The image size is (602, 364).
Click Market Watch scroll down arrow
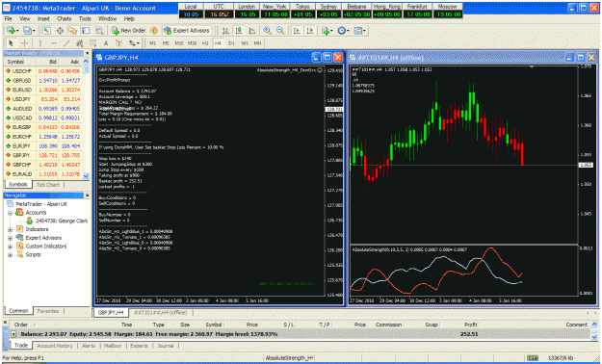86,176
